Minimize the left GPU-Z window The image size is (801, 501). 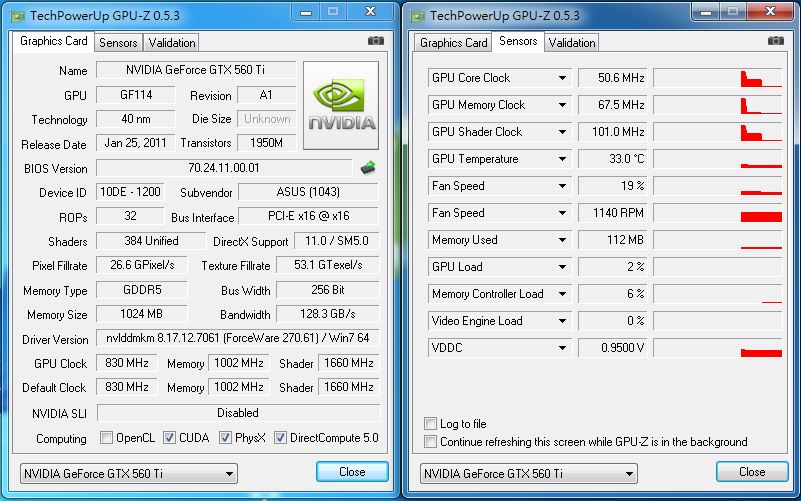pos(306,12)
